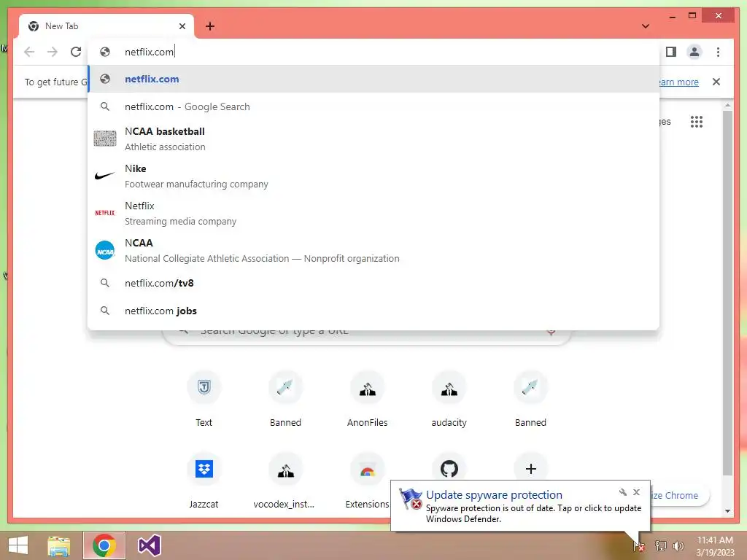The width and height of the screenshot is (747, 560).
Task: Open the Windows Start button
Action: [x=18, y=545]
